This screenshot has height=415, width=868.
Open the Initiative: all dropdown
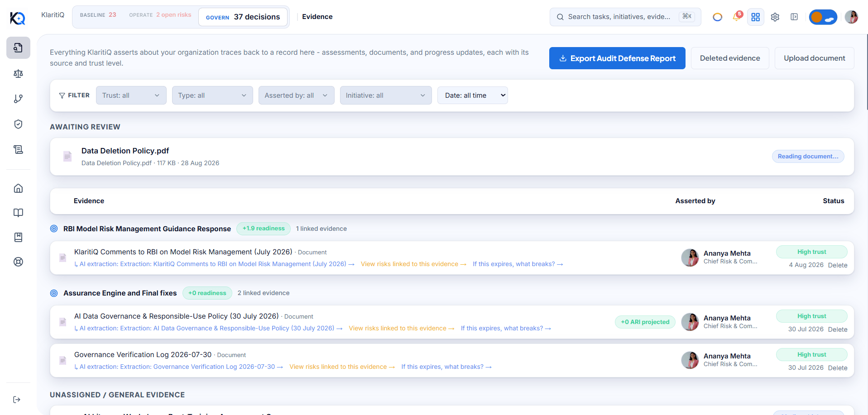pyautogui.click(x=386, y=95)
